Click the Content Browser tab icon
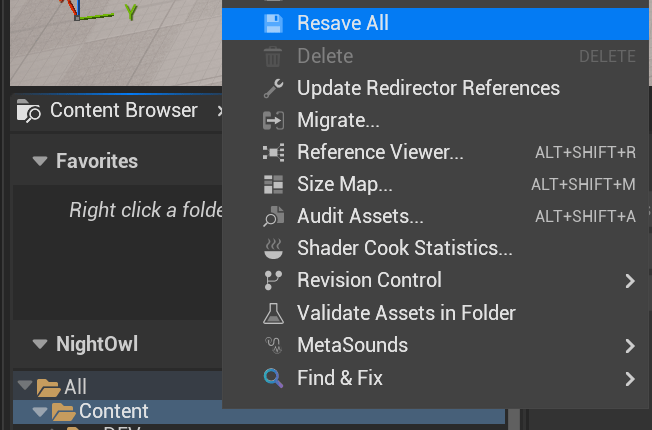 29,111
